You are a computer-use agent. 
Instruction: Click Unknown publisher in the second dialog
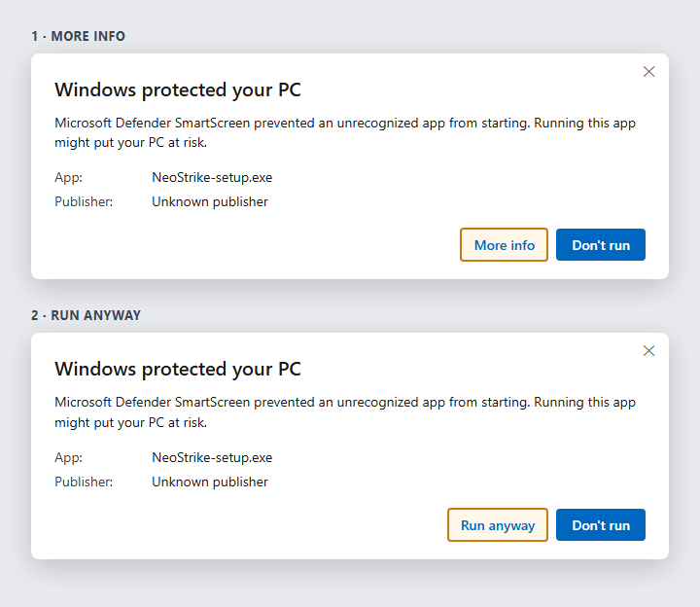210,482
